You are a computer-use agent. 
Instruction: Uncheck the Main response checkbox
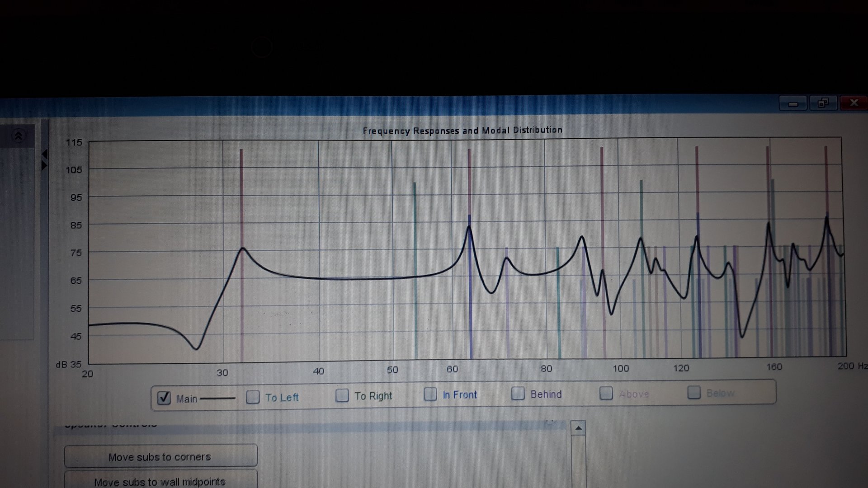[164, 398]
